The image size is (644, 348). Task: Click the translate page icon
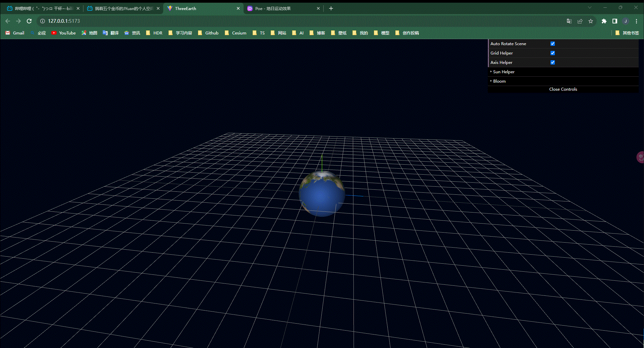tap(569, 21)
